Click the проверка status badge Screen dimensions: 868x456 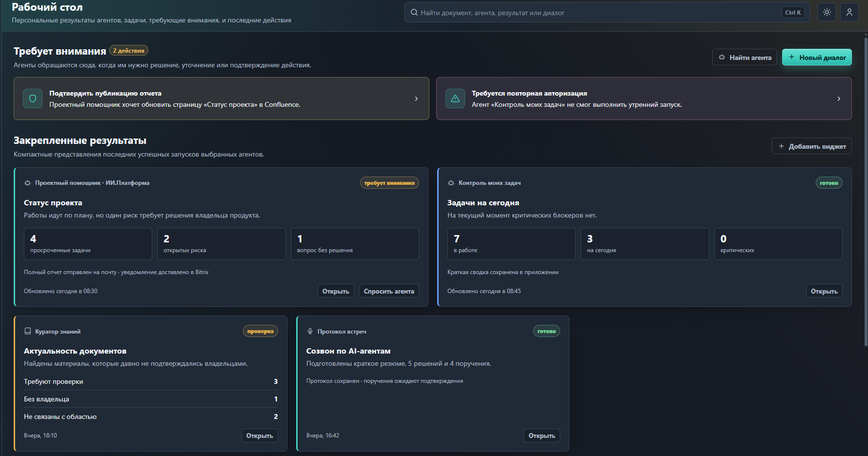point(261,331)
